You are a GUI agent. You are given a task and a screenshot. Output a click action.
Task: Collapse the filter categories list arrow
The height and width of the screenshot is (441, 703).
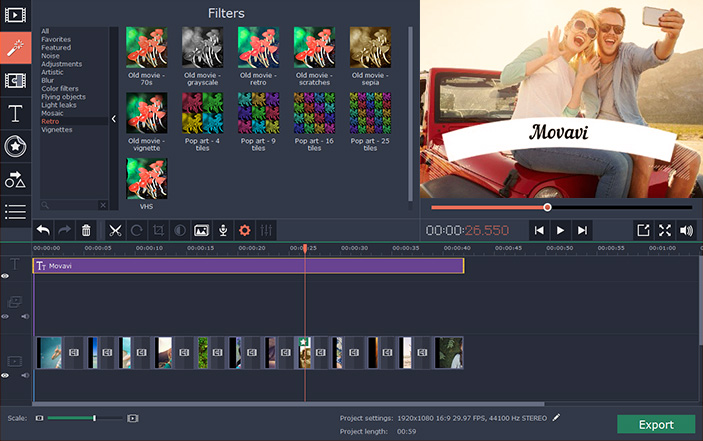(113, 119)
